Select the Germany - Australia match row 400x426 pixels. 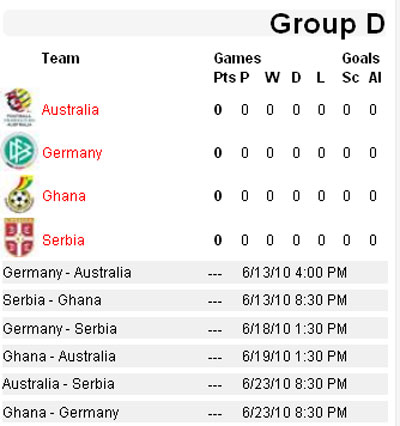[195, 273]
